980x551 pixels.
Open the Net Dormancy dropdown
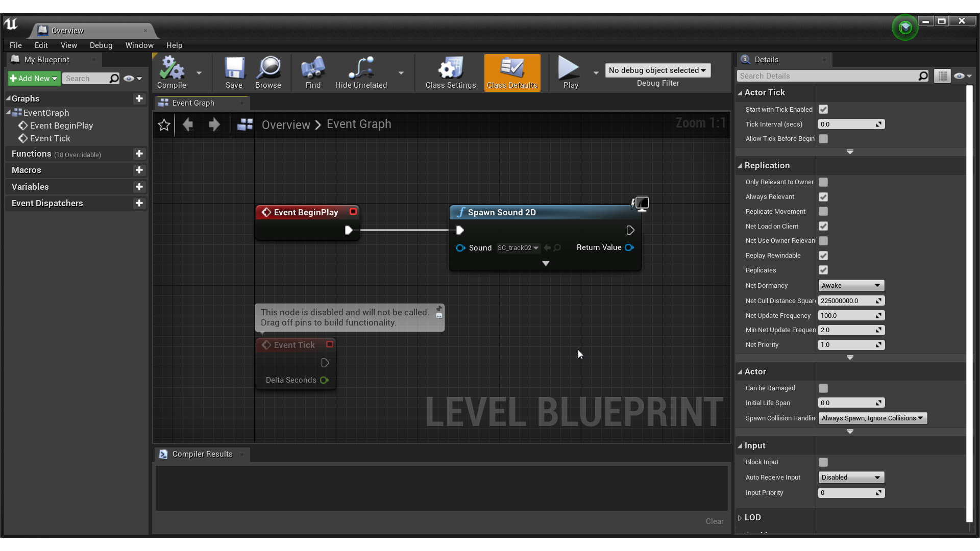(851, 286)
